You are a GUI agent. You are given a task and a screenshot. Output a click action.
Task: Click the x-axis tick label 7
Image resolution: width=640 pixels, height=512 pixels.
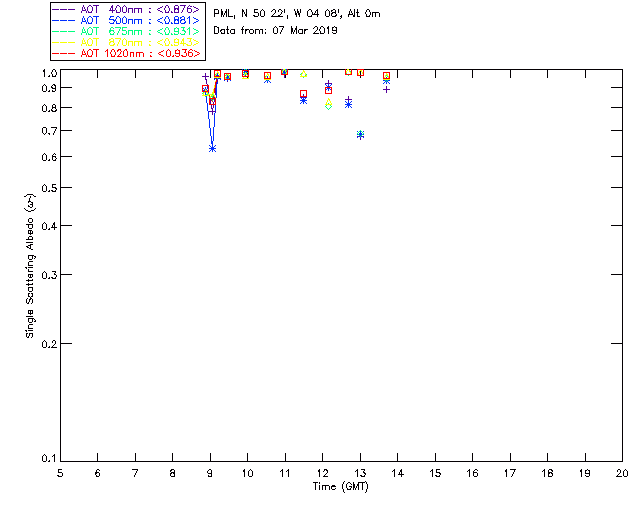click(x=135, y=473)
